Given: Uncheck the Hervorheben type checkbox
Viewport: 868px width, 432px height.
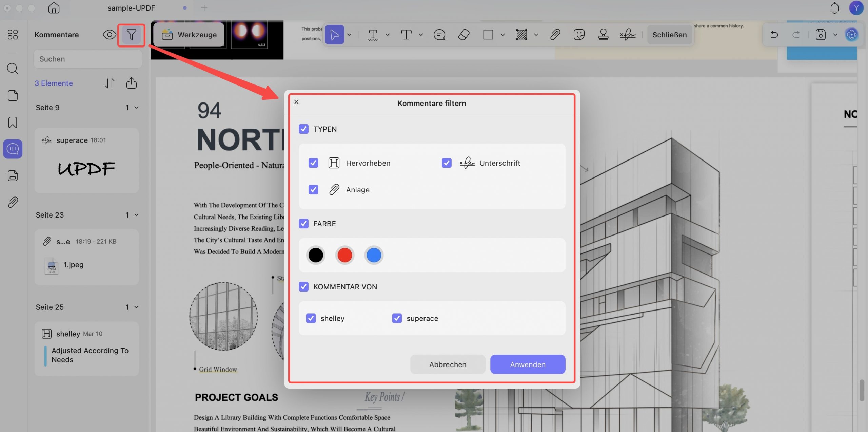Looking at the screenshot, I should coord(313,163).
